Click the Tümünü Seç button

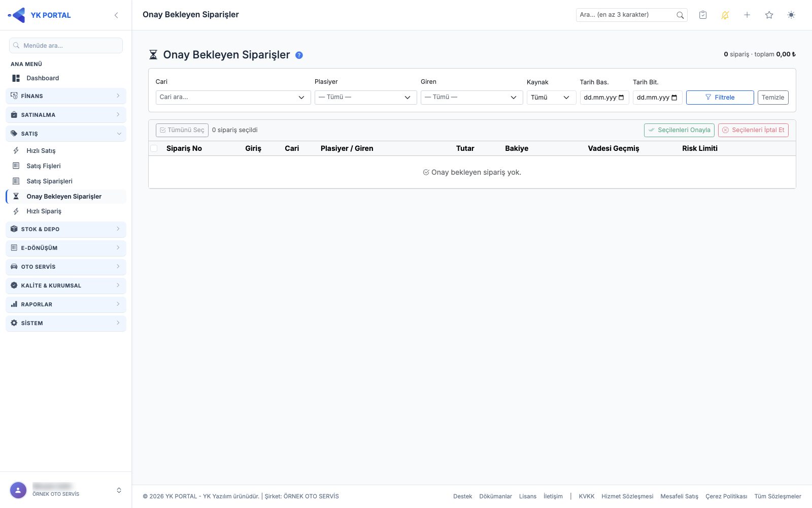point(182,130)
